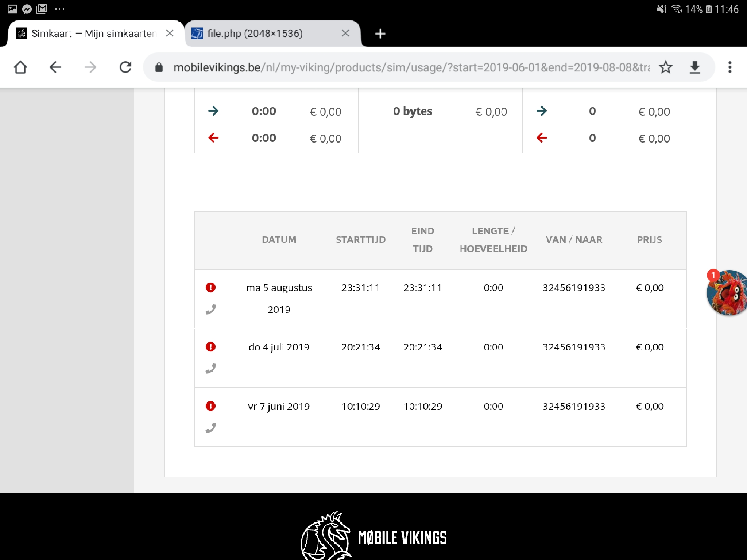Click red alert icon on 5 augustus row

pos(210,288)
